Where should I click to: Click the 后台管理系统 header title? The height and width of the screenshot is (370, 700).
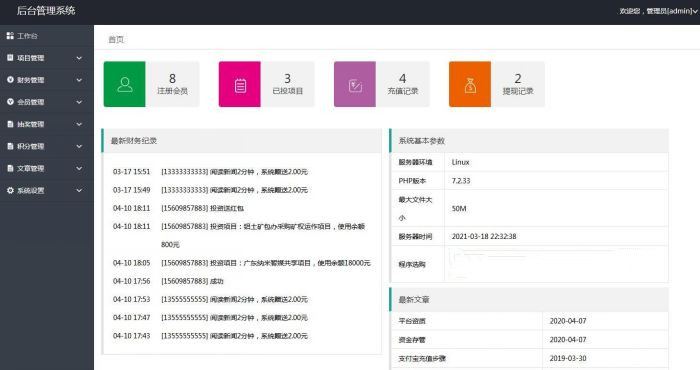pos(46,11)
